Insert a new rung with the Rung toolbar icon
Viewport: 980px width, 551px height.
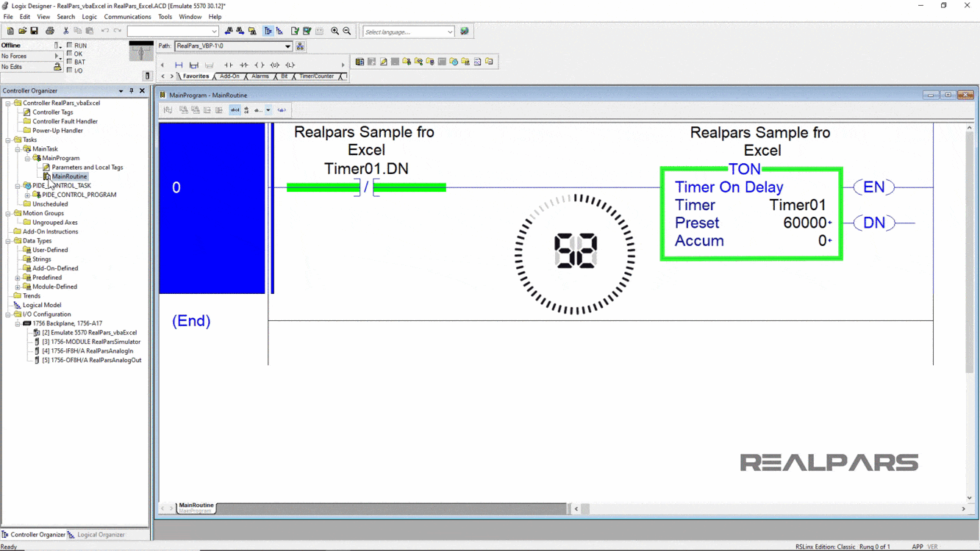pyautogui.click(x=179, y=65)
